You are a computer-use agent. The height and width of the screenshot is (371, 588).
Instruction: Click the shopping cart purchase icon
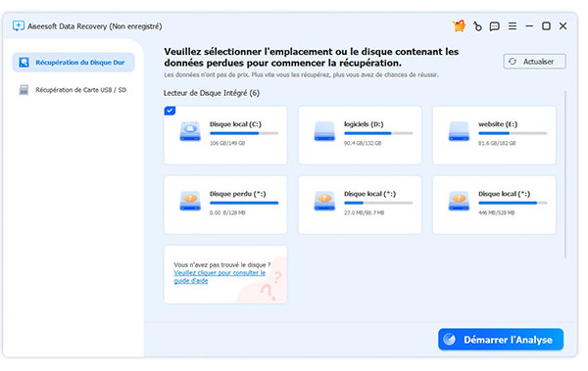459,25
